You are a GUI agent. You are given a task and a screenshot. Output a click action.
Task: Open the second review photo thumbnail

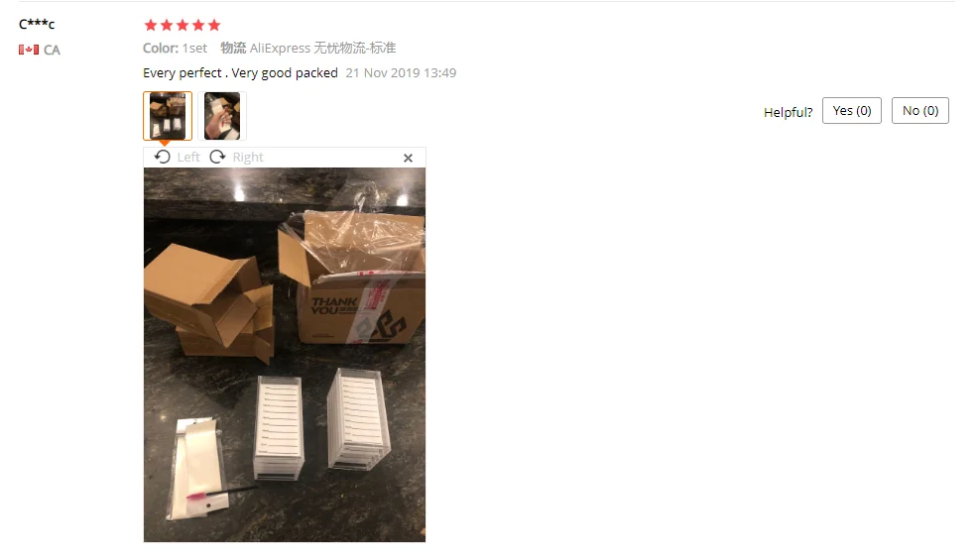[x=222, y=116]
